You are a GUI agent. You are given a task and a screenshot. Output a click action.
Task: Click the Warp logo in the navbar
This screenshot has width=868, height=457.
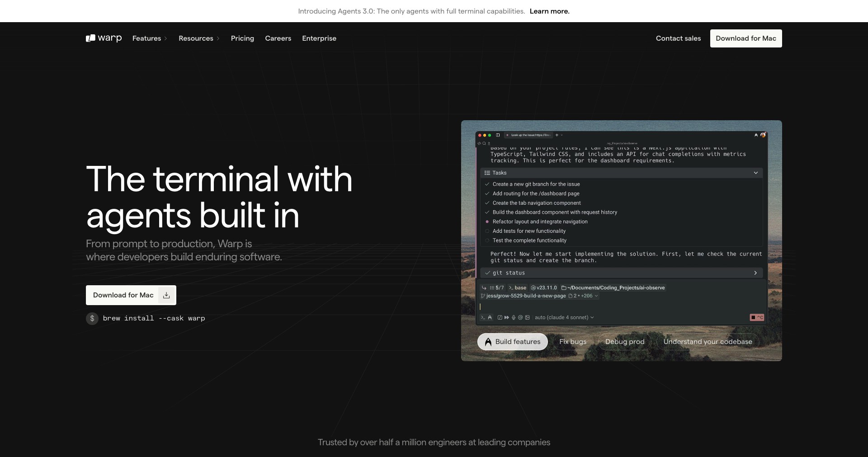(x=104, y=38)
